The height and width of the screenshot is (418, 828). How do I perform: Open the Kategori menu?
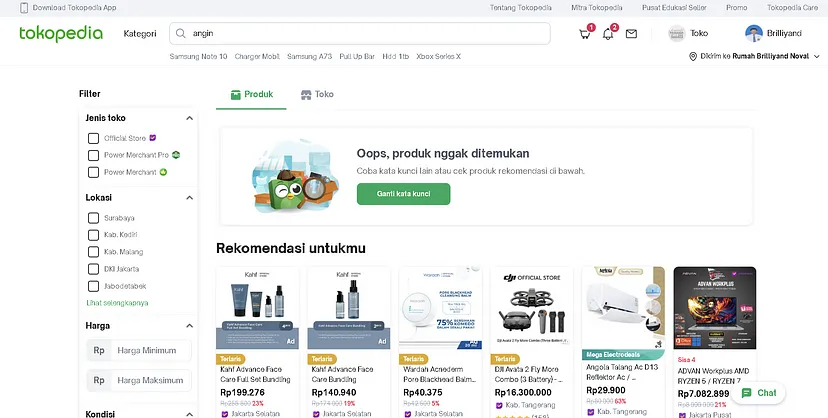coord(140,34)
